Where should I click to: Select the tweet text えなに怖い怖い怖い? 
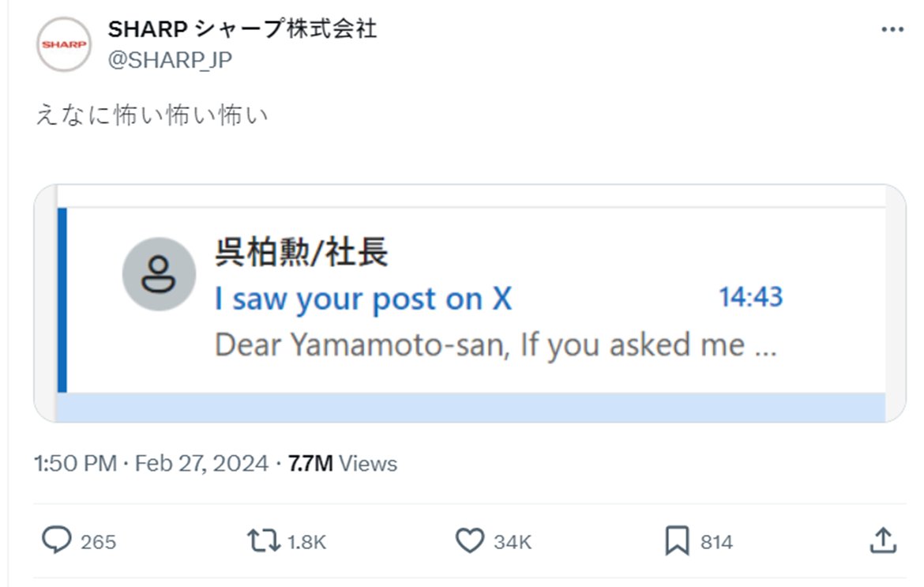(x=152, y=115)
